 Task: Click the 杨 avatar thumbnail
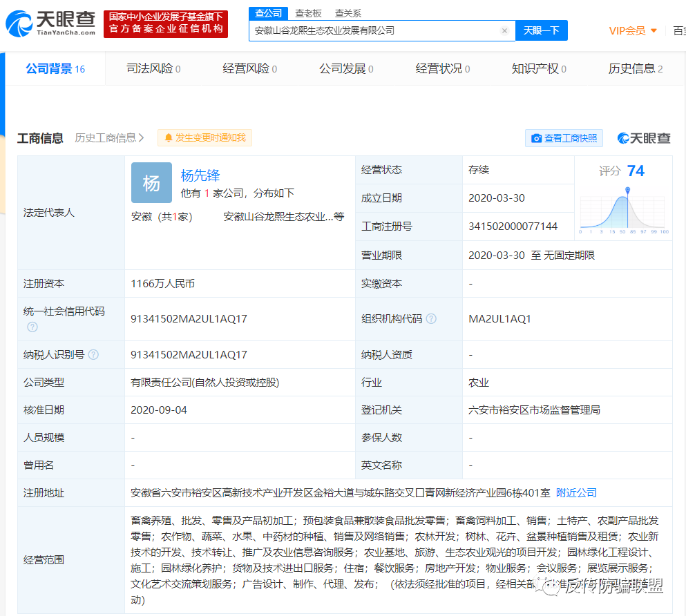pos(151,183)
